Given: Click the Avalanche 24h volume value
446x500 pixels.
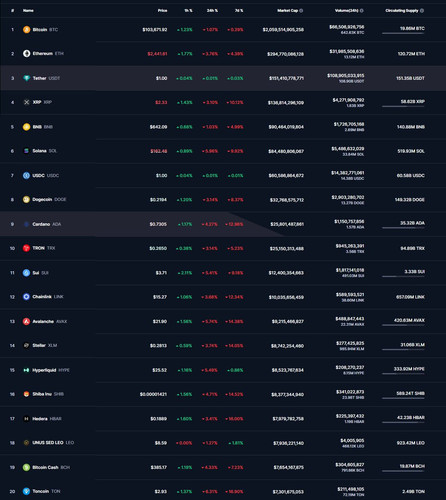Looking at the screenshot, I should (350, 319).
